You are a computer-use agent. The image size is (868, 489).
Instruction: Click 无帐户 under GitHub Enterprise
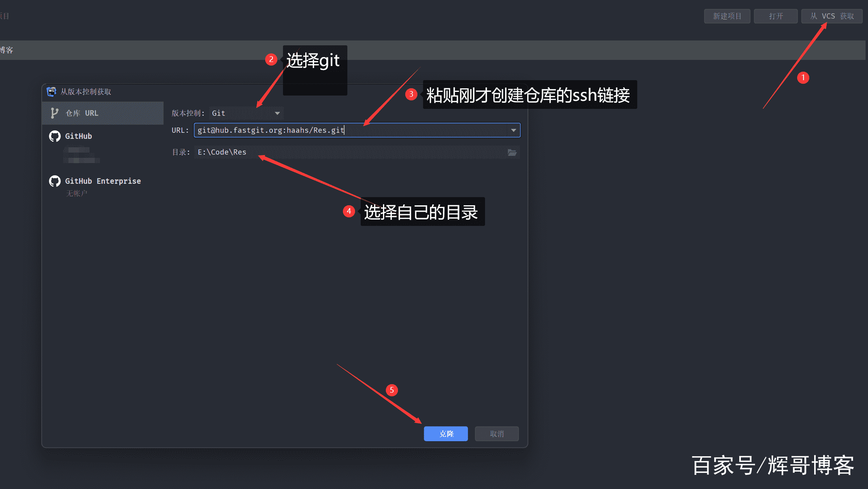click(77, 193)
